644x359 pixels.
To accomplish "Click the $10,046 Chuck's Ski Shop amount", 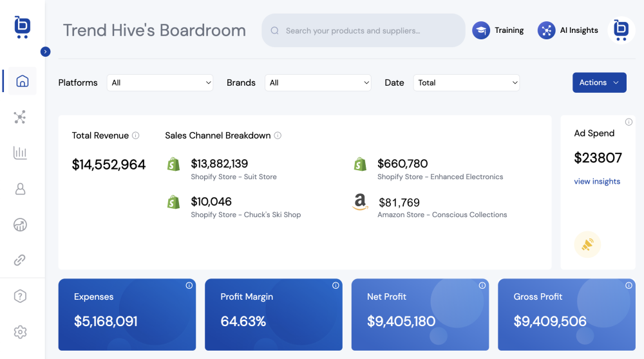I will tap(211, 202).
